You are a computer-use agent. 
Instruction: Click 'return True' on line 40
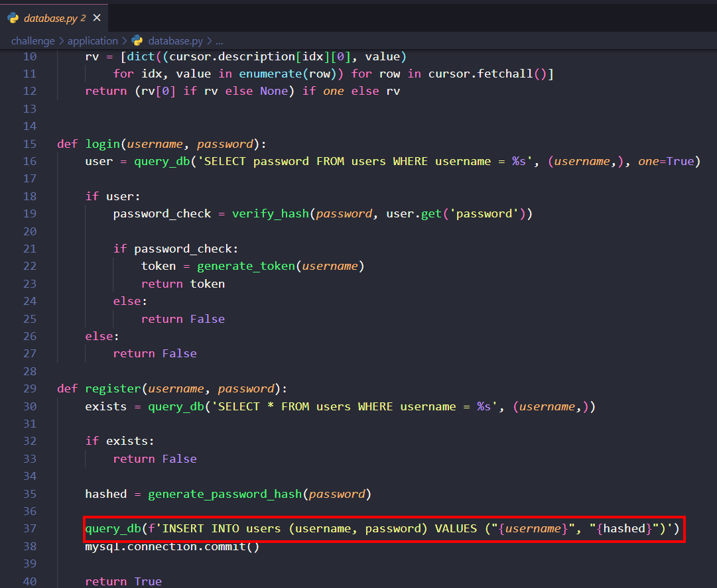(123, 581)
